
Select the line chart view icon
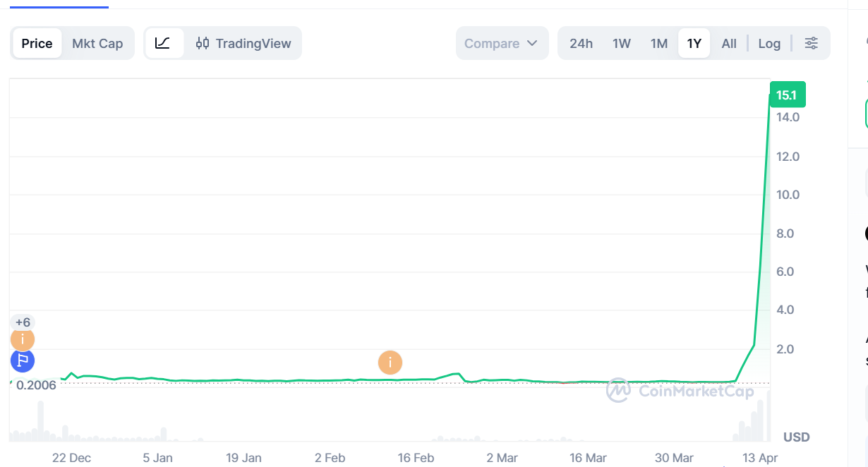(163, 43)
